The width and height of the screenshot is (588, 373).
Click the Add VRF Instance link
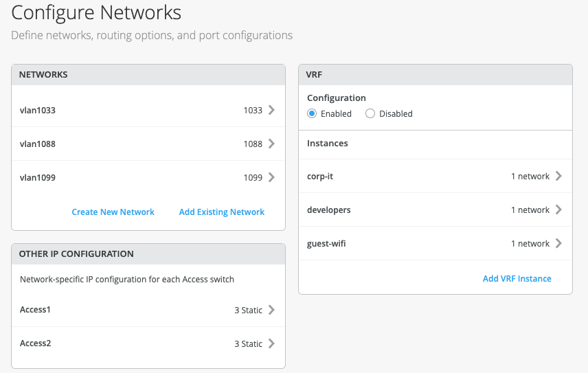point(517,279)
